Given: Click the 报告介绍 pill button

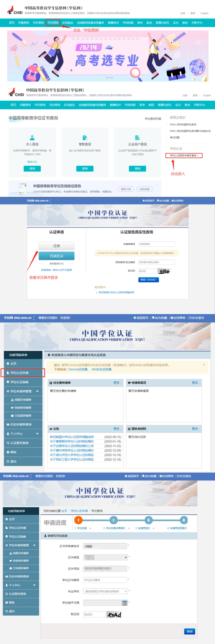Looking at the screenshot, I should 126,189.
